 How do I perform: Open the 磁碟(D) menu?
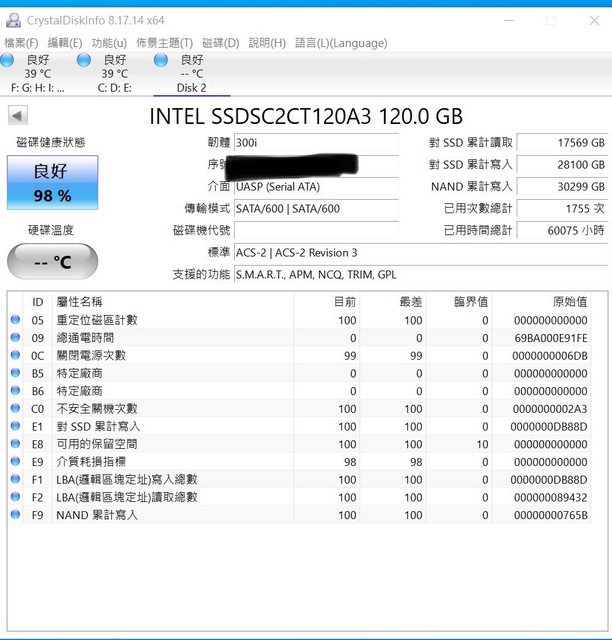coord(220,43)
